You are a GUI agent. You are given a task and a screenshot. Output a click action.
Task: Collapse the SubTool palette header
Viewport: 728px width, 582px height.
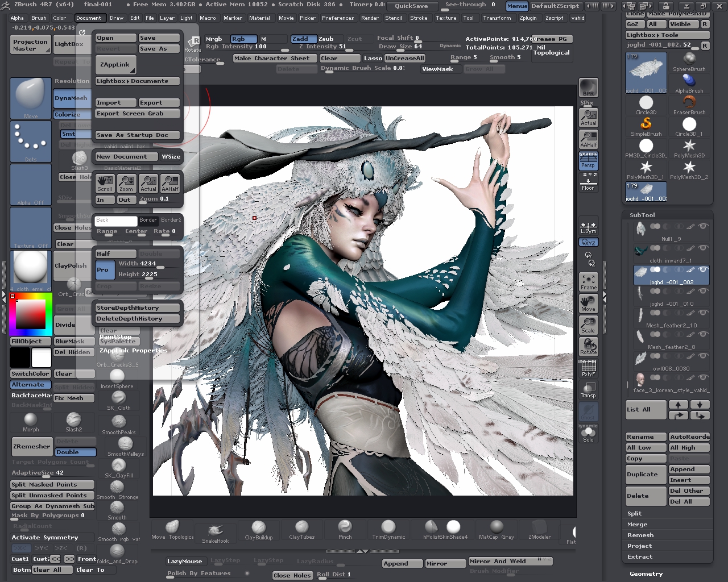tap(642, 215)
